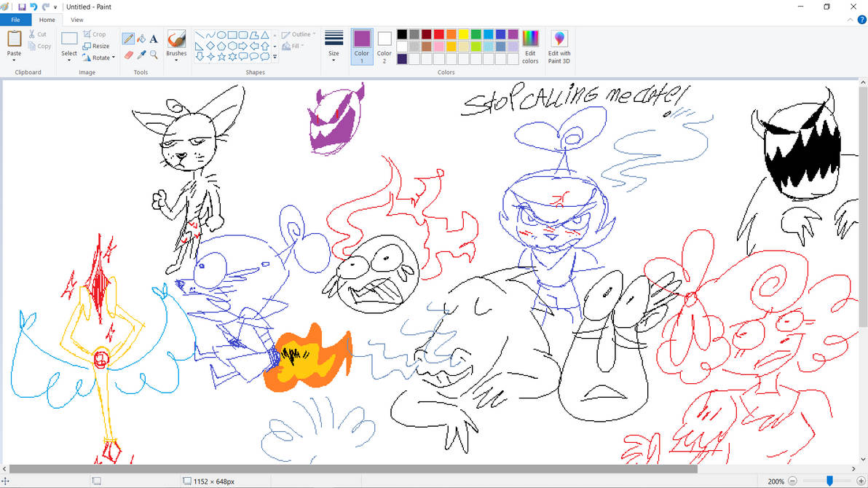Click the zoom slider handle
Screen dimensions: 868x488
pyautogui.click(x=829, y=481)
